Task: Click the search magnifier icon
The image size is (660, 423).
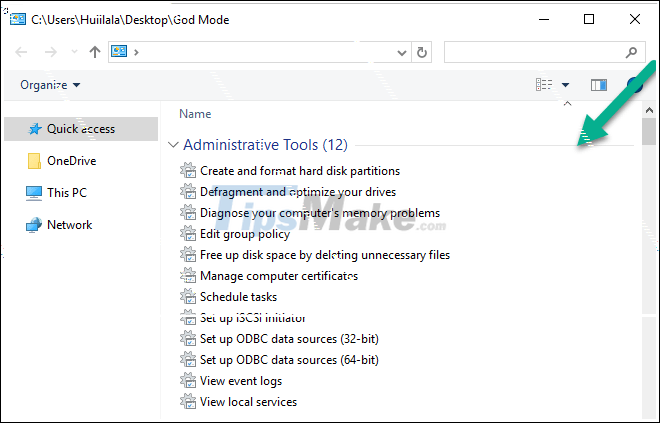Action: [x=631, y=52]
